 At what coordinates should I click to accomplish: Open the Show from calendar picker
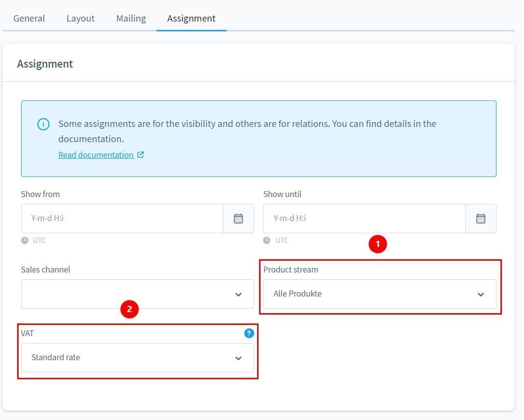[x=238, y=219]
